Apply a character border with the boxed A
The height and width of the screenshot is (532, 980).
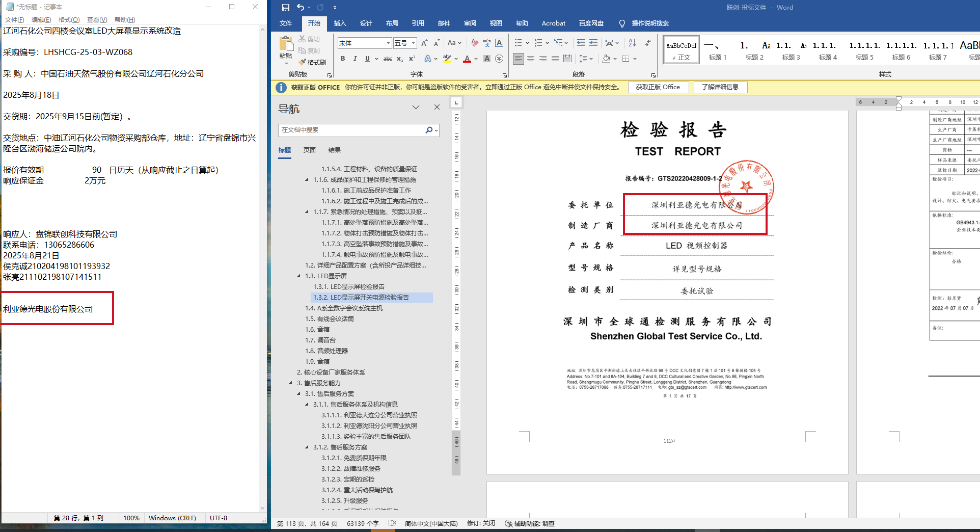pos(499,43)
